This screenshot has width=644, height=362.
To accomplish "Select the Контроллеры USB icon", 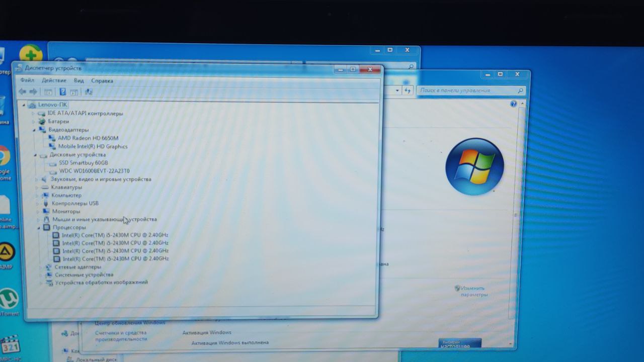I will [46, 203].
